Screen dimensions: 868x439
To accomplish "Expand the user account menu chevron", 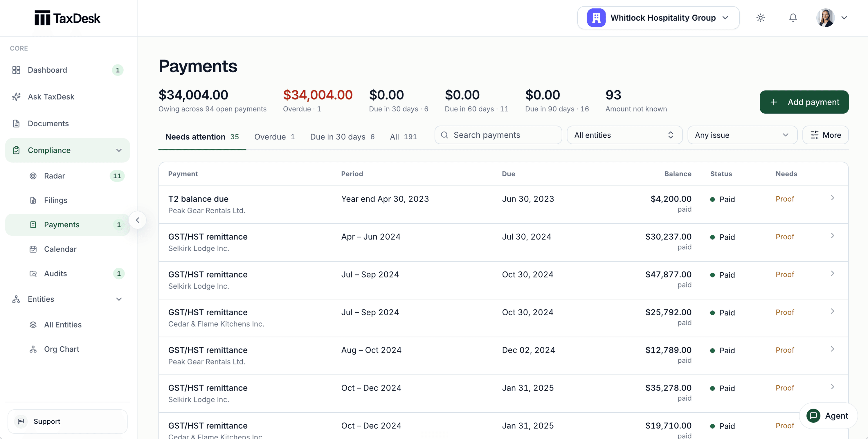I will (x=844, y=18).
